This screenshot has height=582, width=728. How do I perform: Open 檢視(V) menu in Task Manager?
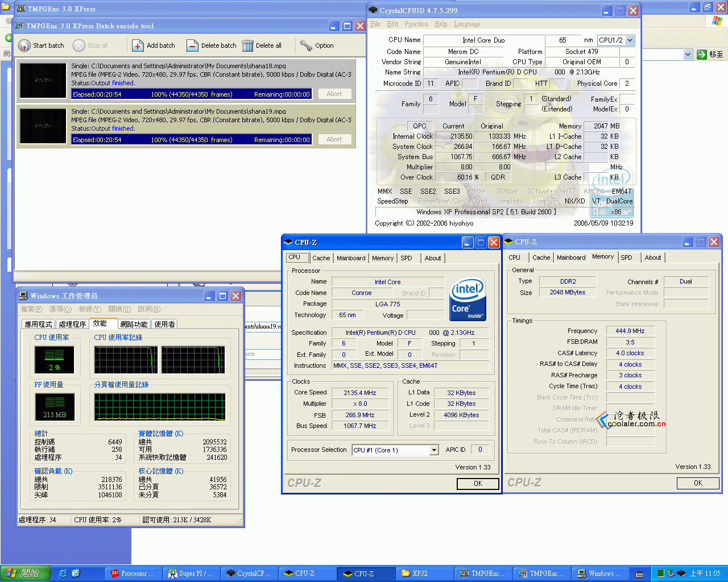coord(90,309)
